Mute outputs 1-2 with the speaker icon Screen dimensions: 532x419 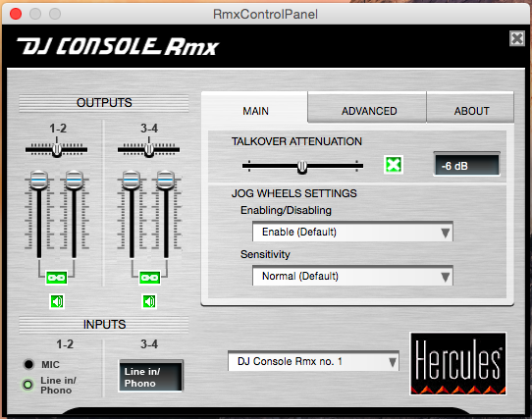tap(57, 301)
